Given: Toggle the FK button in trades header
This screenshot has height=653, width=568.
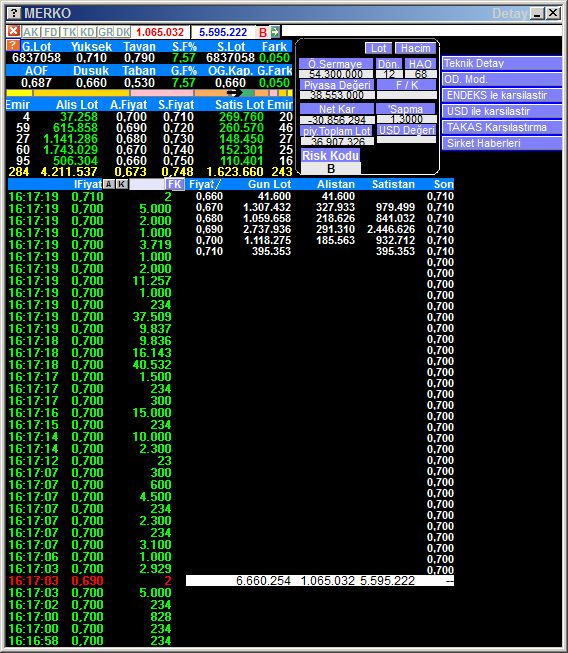Looking at the screenshot, I should (x=174, y=184).
